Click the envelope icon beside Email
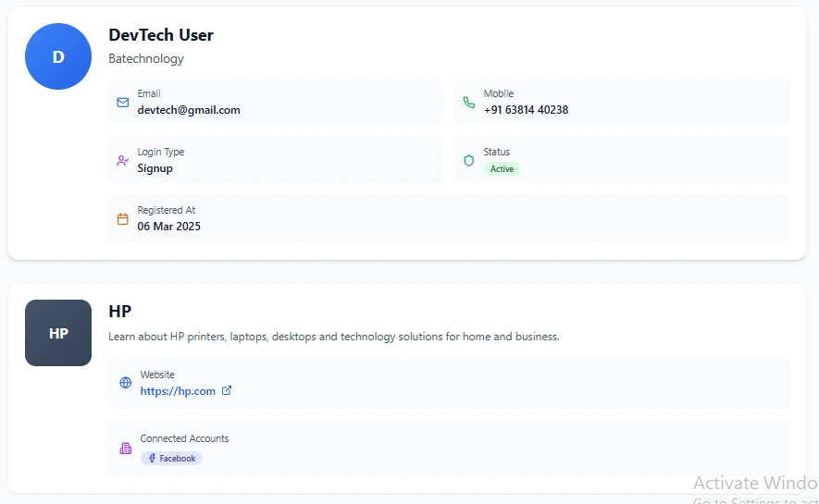The height and width of the screenshot is (504, 819). tap(123, 103)
